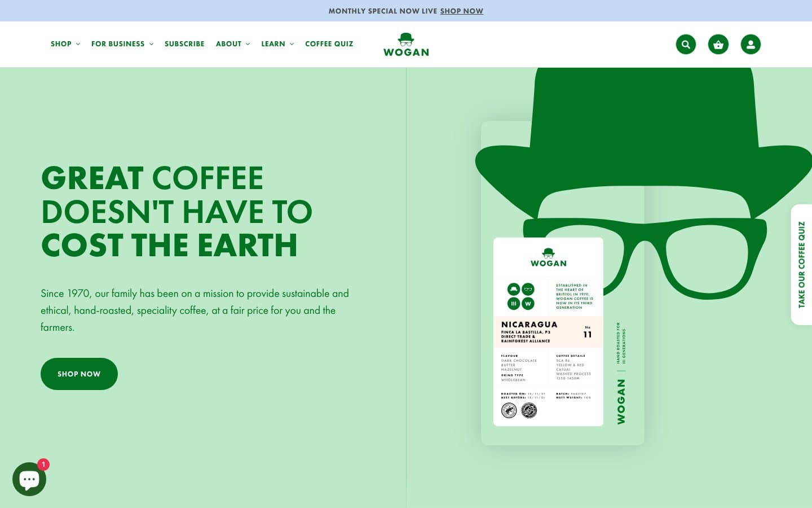
Task: Go to homepage via Wogan logo
Action: [x=406, y=45]
